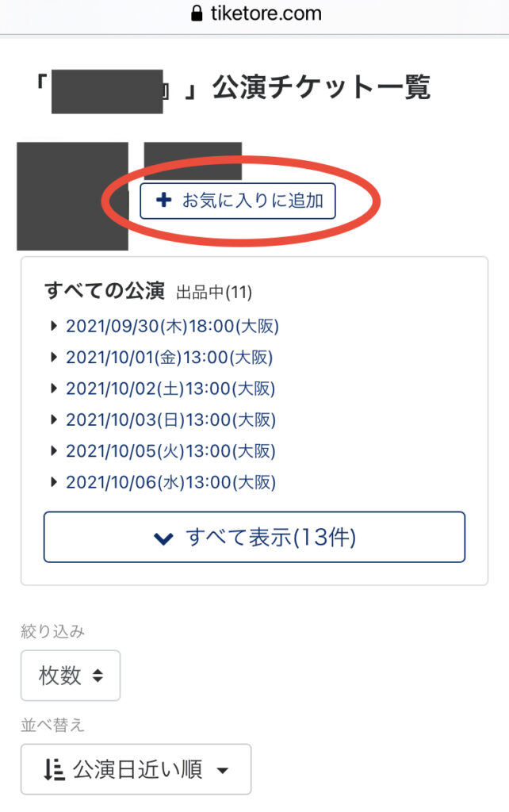
Task: Open the 2021/09/30(木)18:00(大阪) show link
Action: (x=172, y=326)
